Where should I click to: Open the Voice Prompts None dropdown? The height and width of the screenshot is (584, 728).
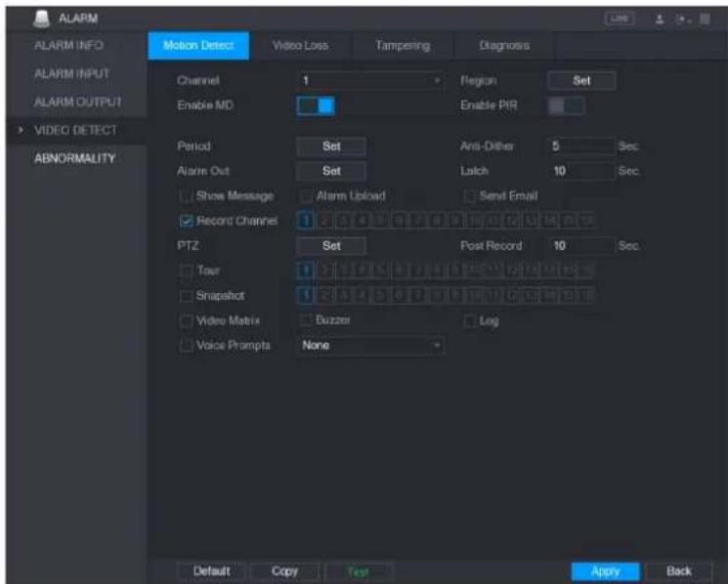pyautogui.click(x=370, y=346)
